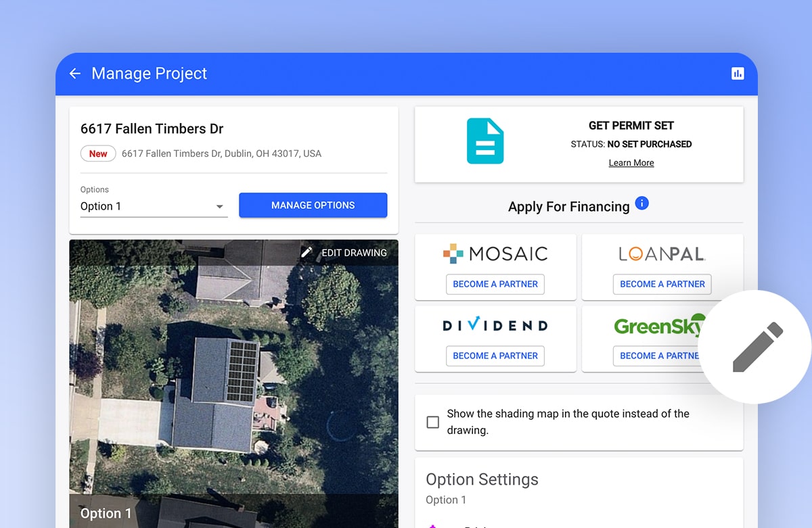Go back using the header arrow
812x528 pixels.
75,73
